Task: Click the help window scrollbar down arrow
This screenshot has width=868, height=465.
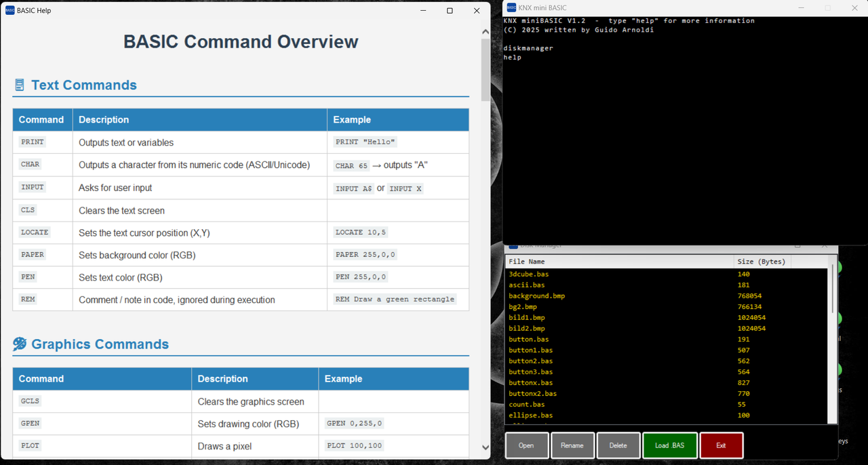Action: click(x=485, y=447)
